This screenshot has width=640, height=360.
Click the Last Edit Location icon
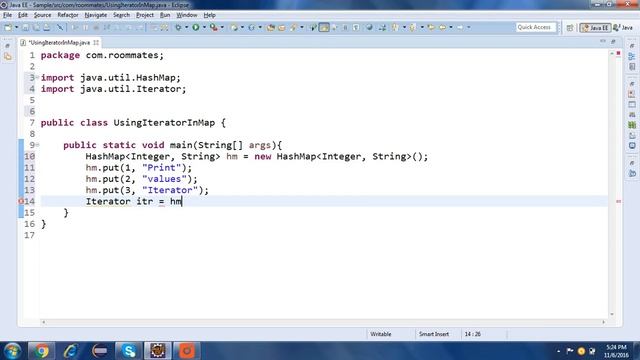(x=431, y=27)
